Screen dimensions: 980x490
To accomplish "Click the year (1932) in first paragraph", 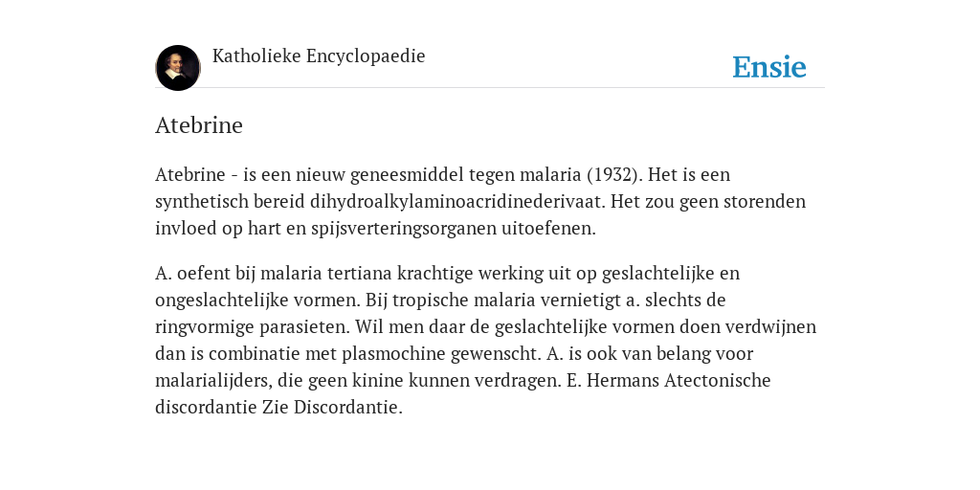I will (x=614, y=175).
